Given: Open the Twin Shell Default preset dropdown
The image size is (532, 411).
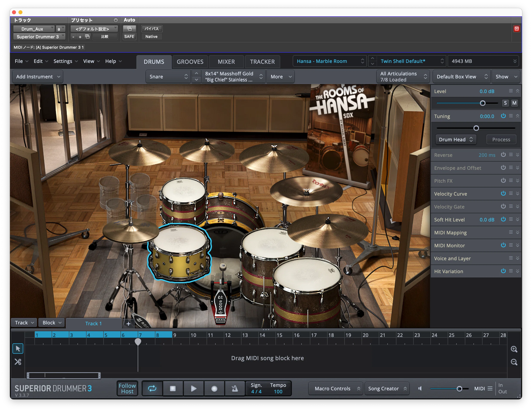Looking at the screenshot, I should [x=411, y=61].
